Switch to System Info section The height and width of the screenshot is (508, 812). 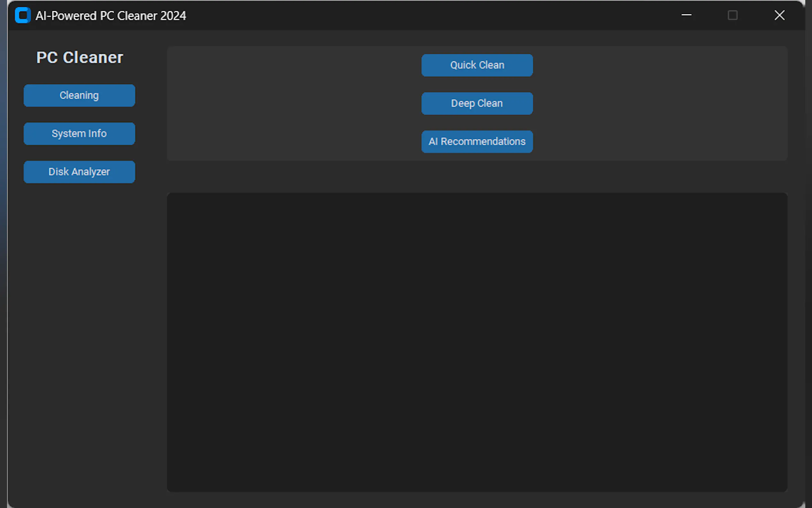point(79,134)
